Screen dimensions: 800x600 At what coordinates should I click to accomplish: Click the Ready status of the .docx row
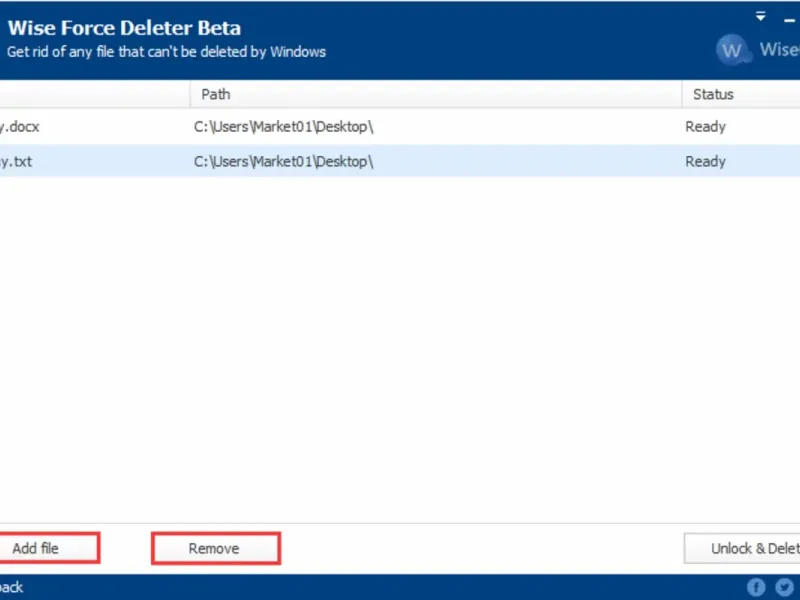tap(705, 127)
